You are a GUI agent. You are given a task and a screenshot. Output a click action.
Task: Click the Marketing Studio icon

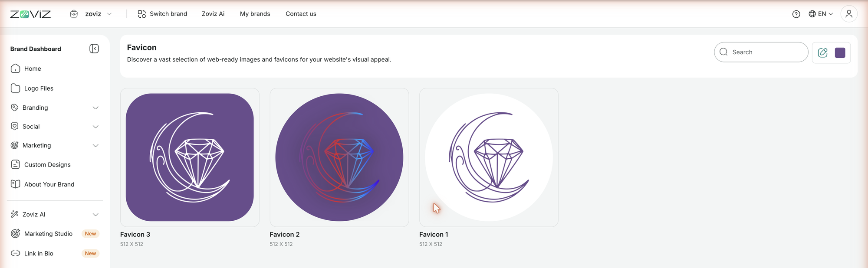point(15,233)
